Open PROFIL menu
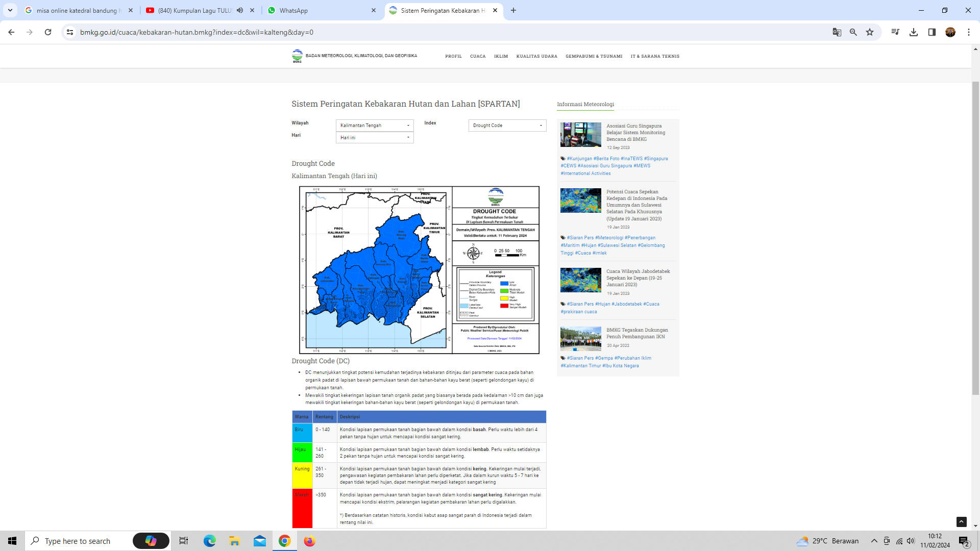This screenshot has width=980, height=551. (453, 56)
